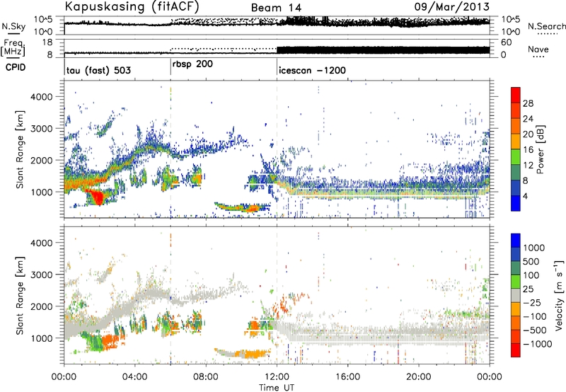Click the 'Power [dB]' colorbar label
Image resolution: width=566 pixels, height=392 pixels.
540,149
